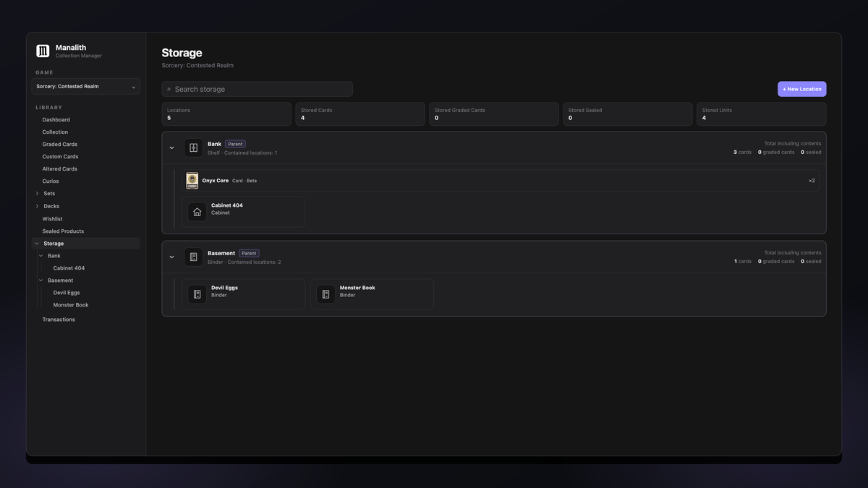Click the Locations stat tile
This screenshot has height=488, width=868.
pos(226,114)
